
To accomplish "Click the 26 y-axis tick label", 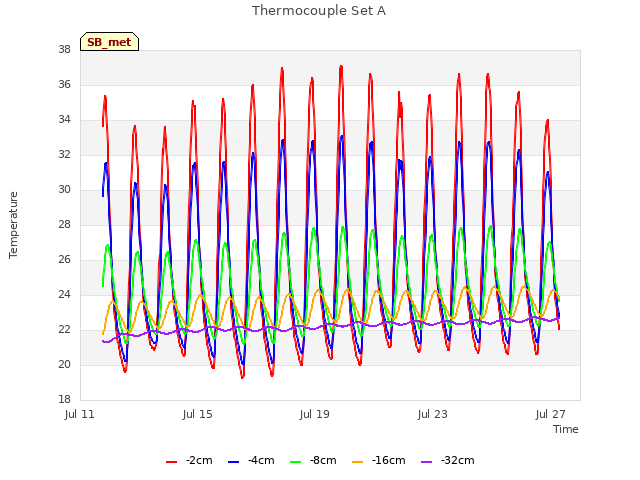I will (x=64, y=260).
